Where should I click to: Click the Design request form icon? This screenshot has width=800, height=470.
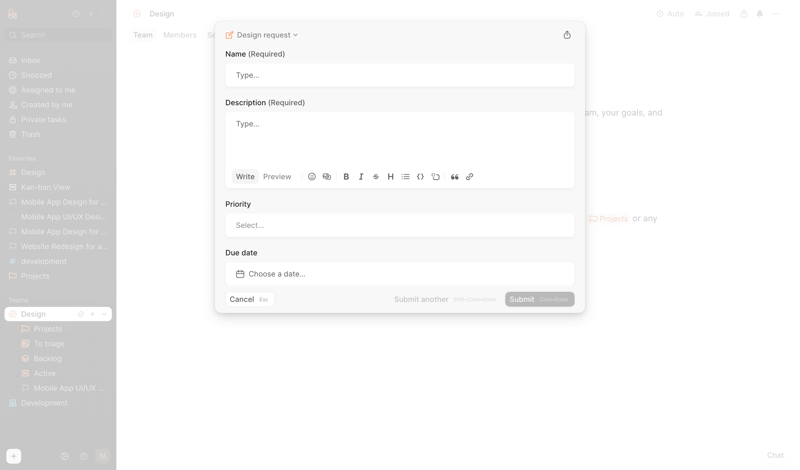coord(230,35)
